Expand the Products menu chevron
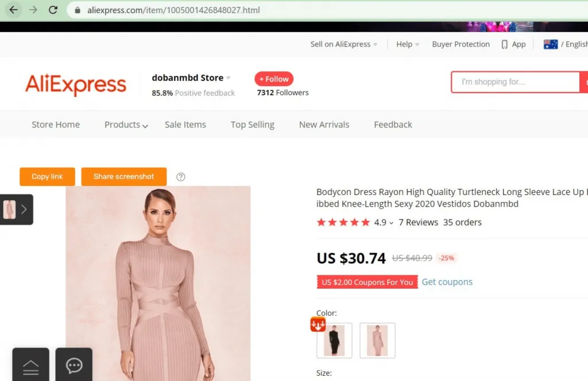 145,126
